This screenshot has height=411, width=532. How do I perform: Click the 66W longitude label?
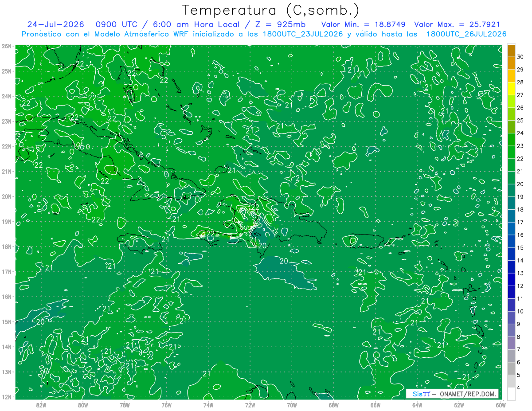[x=375, y=405]
